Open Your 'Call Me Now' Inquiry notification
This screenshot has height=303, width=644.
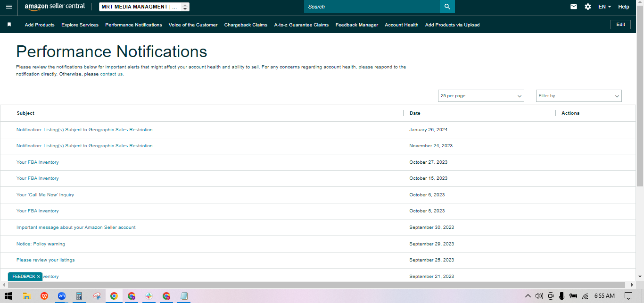point(45,195)
